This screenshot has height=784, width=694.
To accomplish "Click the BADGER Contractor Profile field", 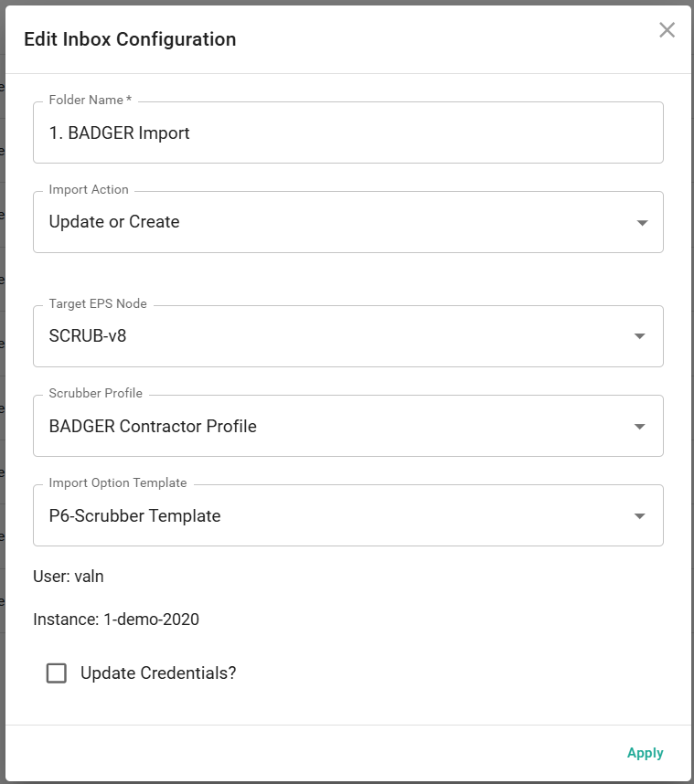I will (347, 425).
